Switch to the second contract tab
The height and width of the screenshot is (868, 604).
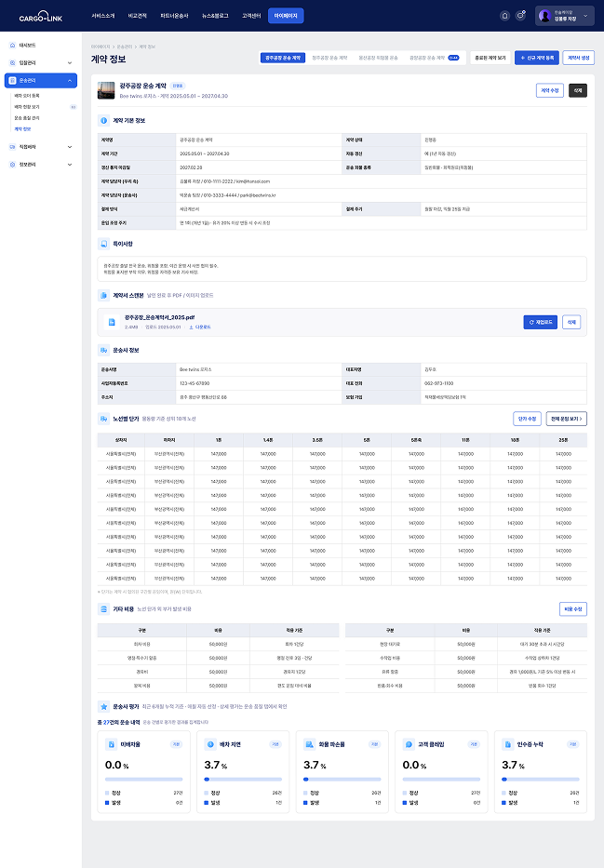[x=329, y=58]
